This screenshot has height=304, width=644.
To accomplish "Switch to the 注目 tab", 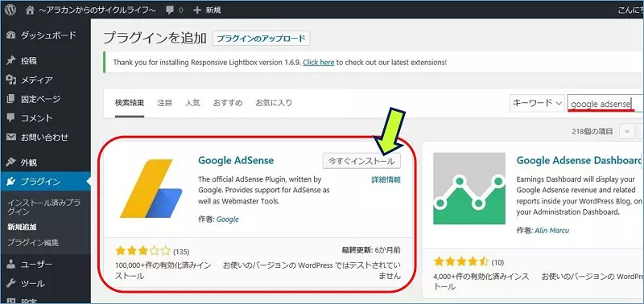I will click(165, 103).
